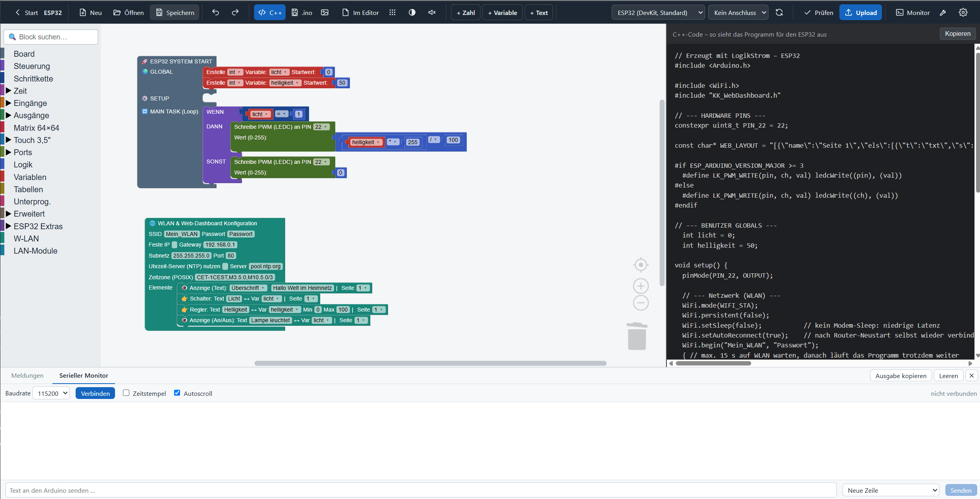980x499 pixels.
Task: Click the Text an den Arduino senden field
Action: tap(421, 490)
